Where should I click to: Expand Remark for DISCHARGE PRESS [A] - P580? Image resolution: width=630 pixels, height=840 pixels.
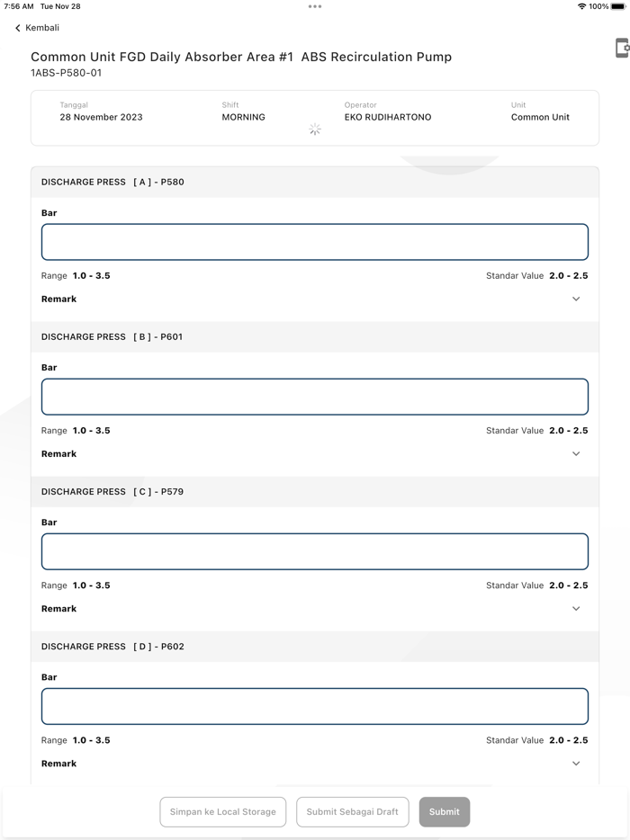(x=576, y=299)
